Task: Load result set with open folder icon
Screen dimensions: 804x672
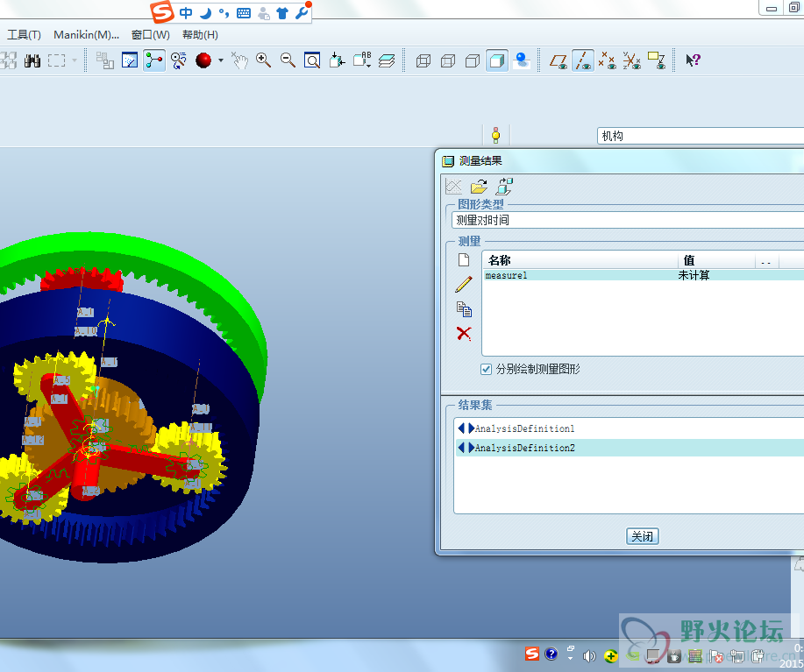Action: 479,187
